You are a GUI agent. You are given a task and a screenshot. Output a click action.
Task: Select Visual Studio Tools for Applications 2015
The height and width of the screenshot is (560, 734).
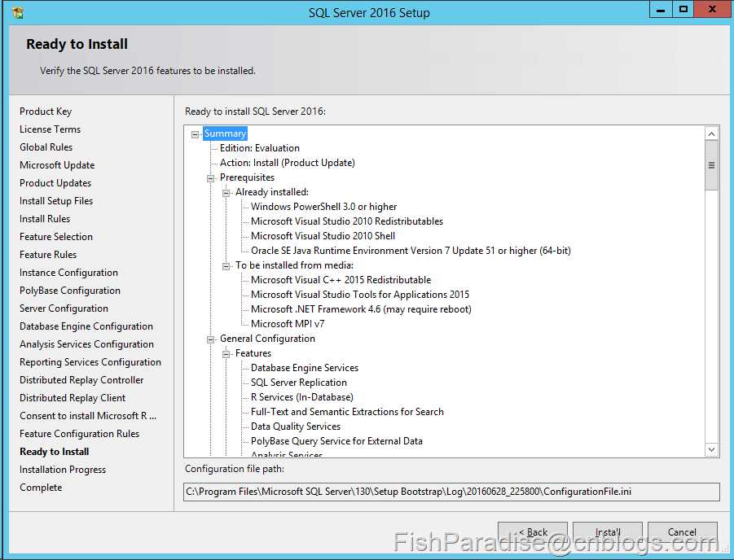(x=360, y=295)
